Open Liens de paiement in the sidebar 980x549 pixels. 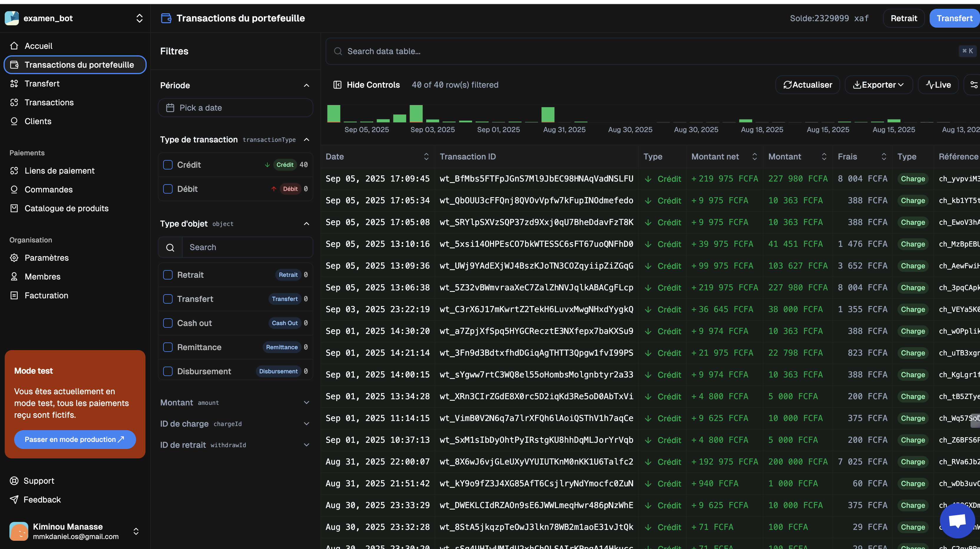point(59,171)
